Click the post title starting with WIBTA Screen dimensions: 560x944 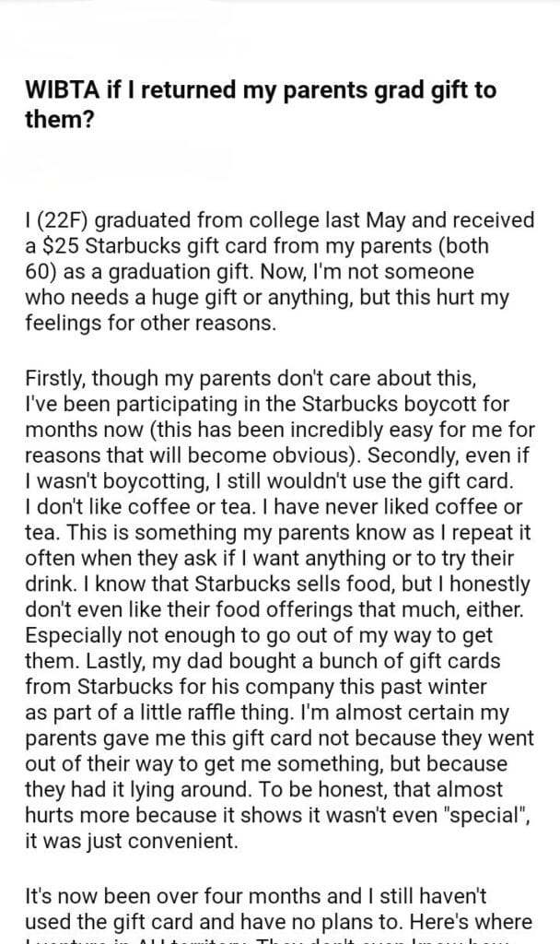[249, 104]
